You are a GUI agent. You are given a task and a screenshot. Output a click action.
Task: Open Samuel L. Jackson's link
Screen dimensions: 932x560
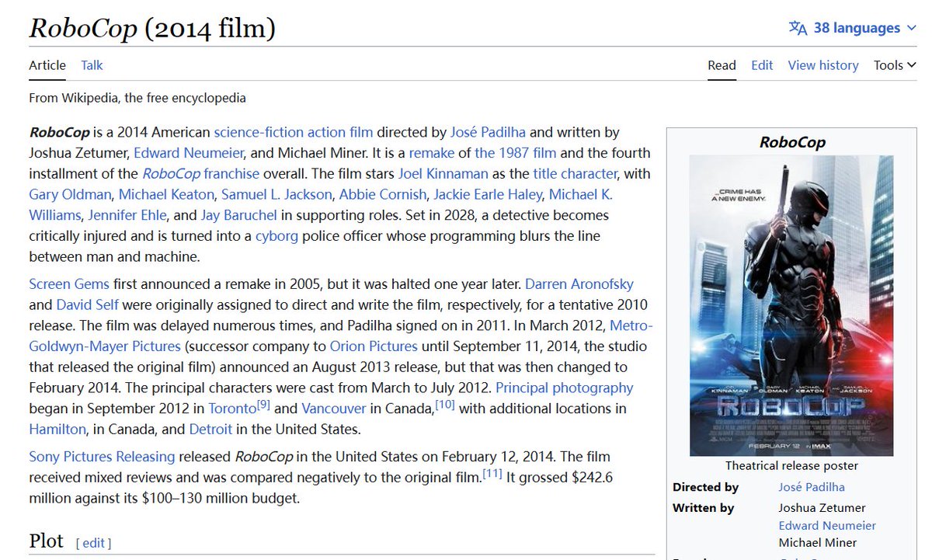click(277, 194)
